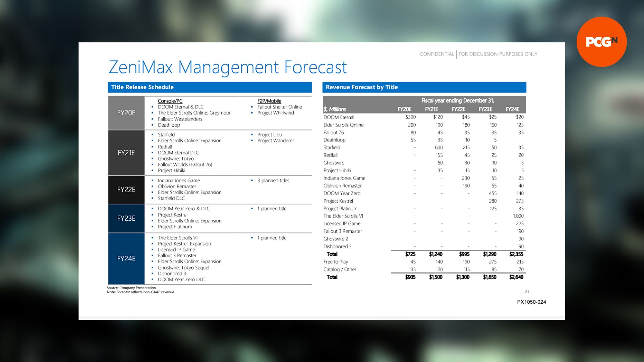Image resolution: width=644 pixels, height=362 pixels.
Task: Click Starfield in the FY21E schedule
Action: coord(166,135)
